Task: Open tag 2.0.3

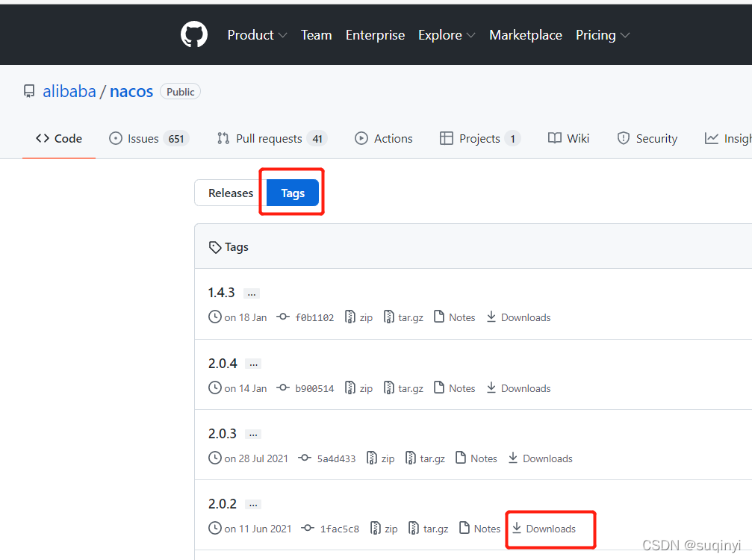Action: (x=223, y=433)
